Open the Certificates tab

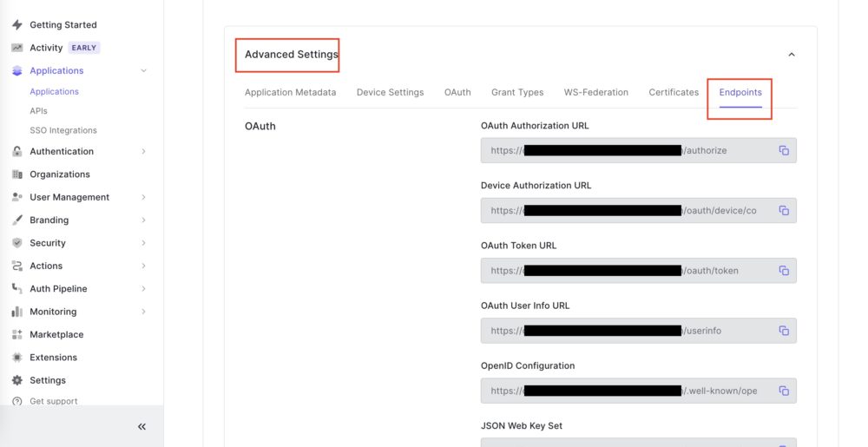click(674, 92)
